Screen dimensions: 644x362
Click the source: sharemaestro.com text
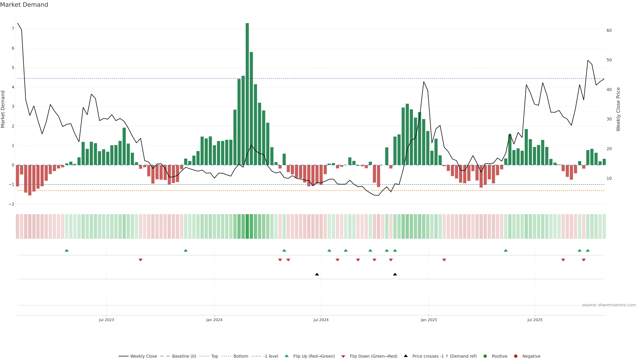609,305
